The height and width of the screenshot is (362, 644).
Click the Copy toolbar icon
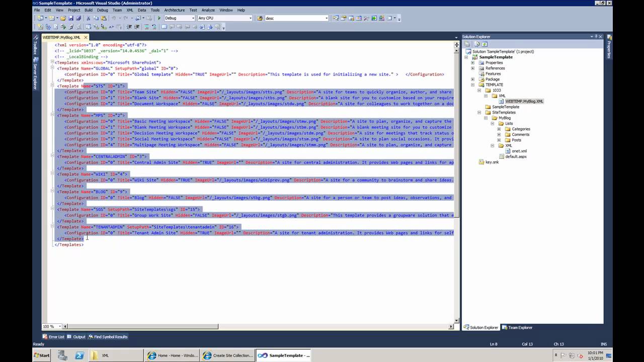point(96,18)
